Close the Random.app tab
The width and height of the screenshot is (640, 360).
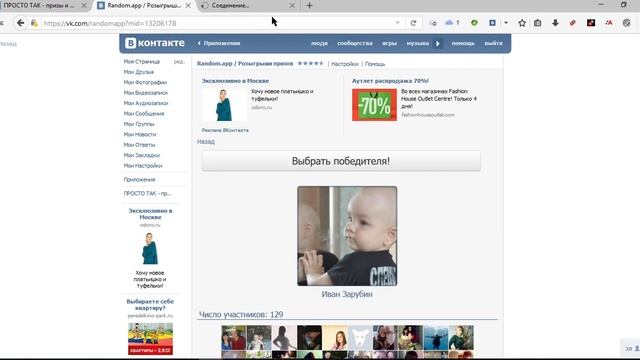(x=188, y=5)
